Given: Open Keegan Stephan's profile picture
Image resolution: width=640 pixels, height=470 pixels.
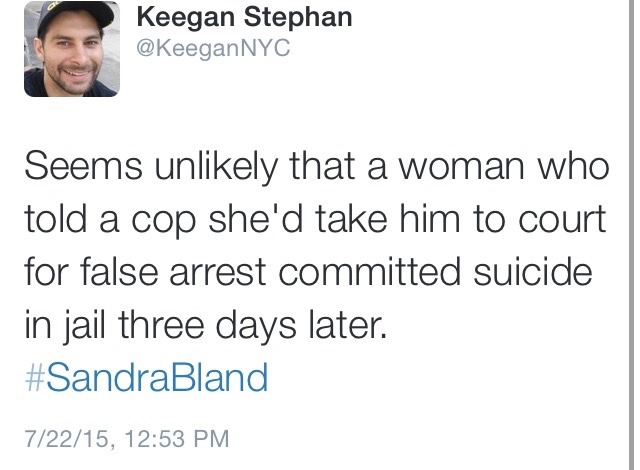Looking at the screenshot, I should tap(71, 49).
